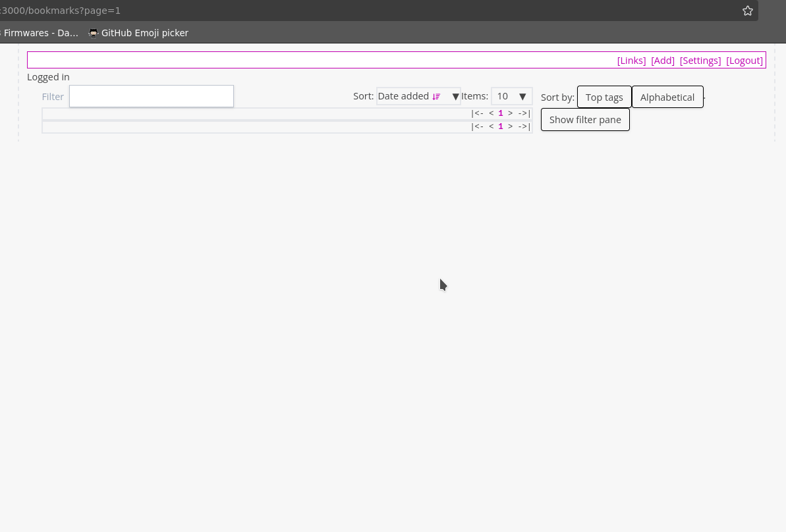
Task: Jump to last page in top pagination
Action: coord(524,114)
